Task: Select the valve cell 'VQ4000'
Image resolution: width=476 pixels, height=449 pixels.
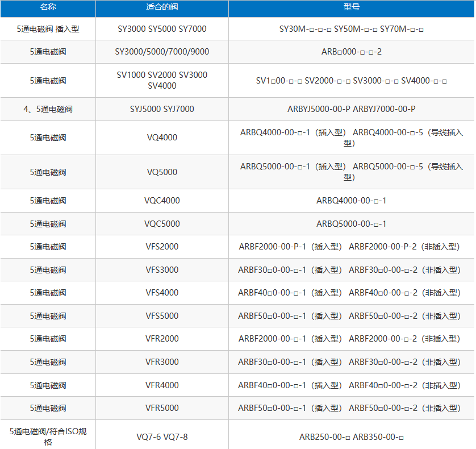Action: [162, 138]
